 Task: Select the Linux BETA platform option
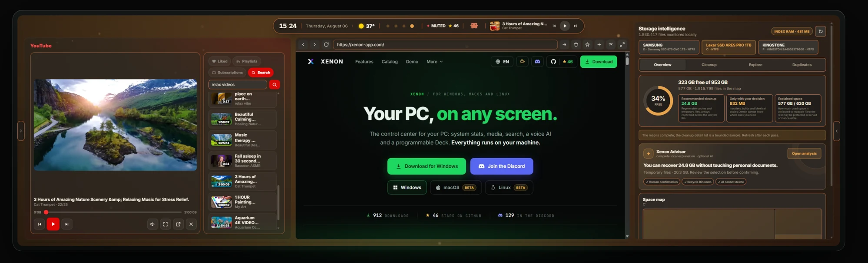[509, 188]
